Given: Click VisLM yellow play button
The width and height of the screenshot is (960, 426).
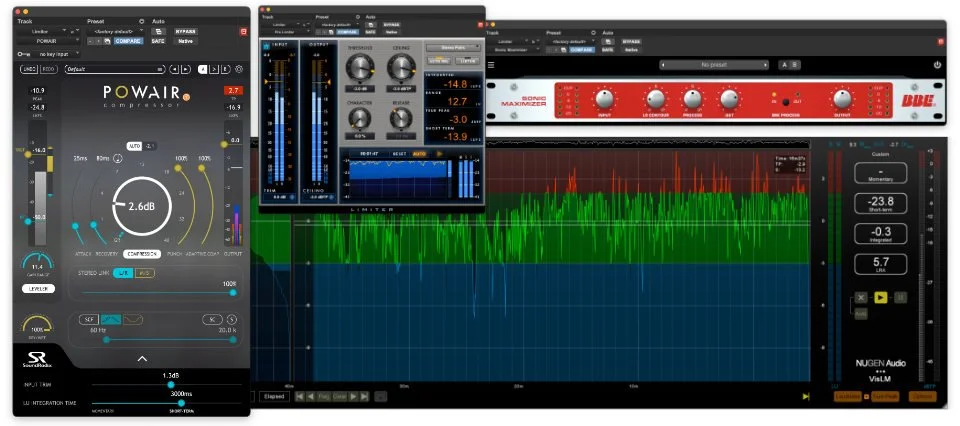Looking at the screenshot, I should click(x=880, y=297).
